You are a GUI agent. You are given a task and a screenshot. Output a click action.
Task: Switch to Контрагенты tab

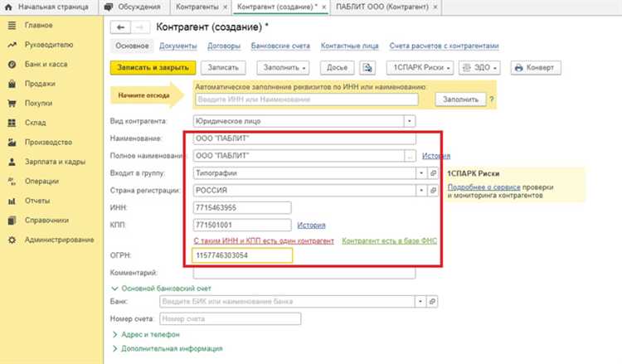click(x=197, y=7)
